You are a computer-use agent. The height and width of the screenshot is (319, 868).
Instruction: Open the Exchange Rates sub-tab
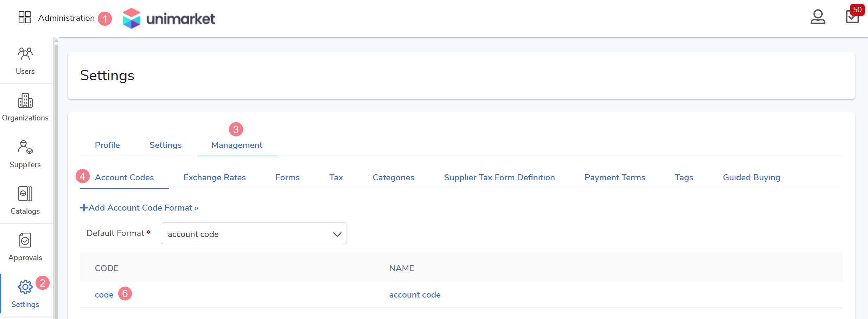(x=215, y=177)
